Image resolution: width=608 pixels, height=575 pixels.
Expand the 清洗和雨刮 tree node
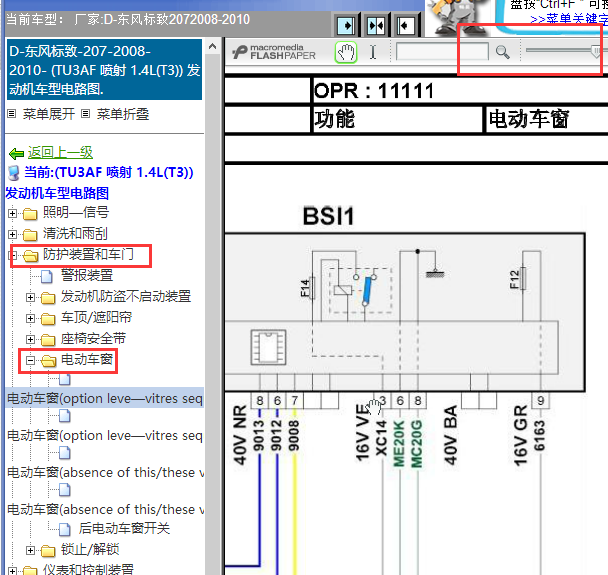[12, 235]
